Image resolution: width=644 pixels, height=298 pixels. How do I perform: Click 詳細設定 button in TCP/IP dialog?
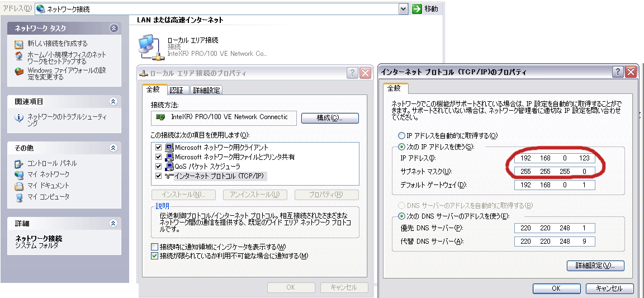(595, 266)
